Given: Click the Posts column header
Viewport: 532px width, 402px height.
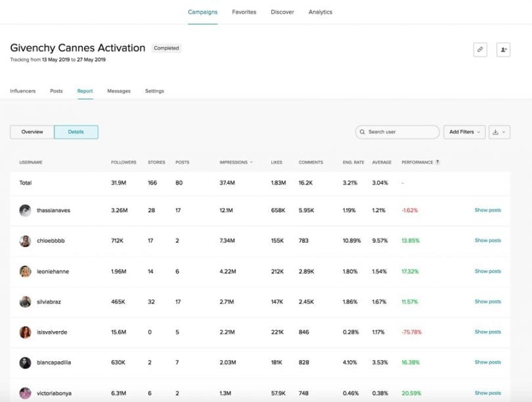Looking at the screenshot, I should [x=182, y=162].
